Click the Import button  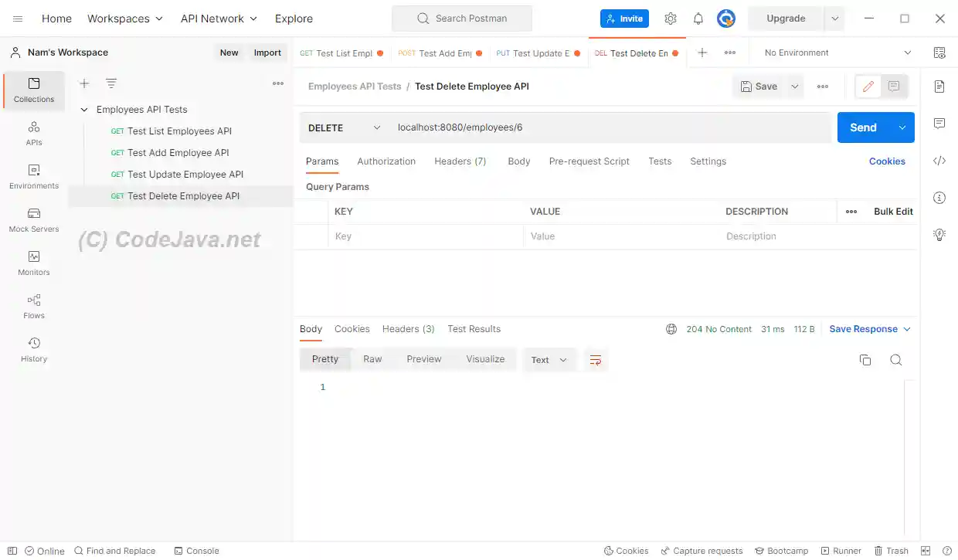click(x=267, y=52)
